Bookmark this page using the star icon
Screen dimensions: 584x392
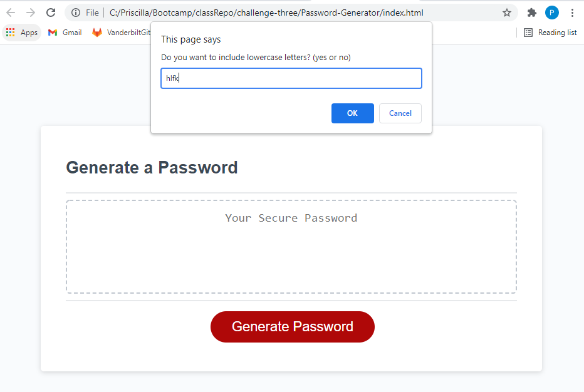click(507, 13)
